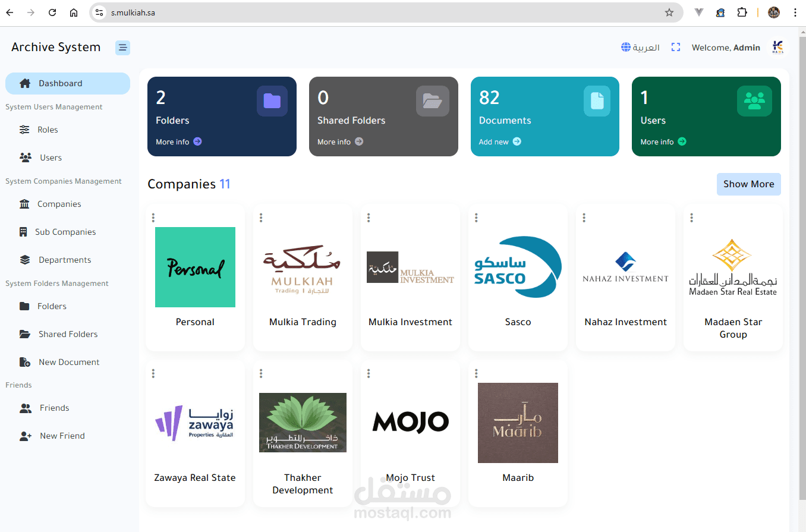Click the bookmark star in address bar
This screenshot has height=532, width=806.
pos(669,12)
